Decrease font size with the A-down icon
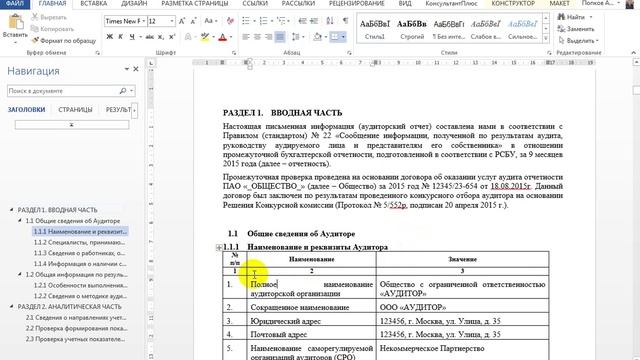The image size is (640, 360). (193, 21)
